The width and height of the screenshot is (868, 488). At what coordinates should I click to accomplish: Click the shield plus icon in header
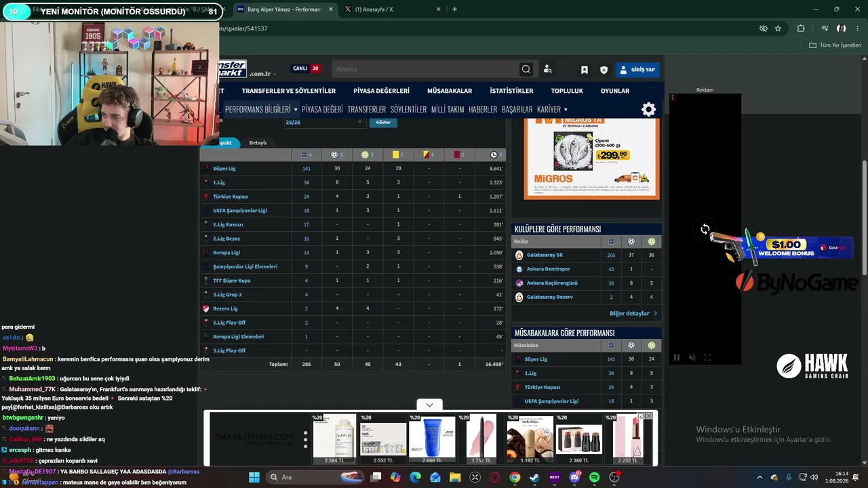pyautogui.click(x=604, y=70)
